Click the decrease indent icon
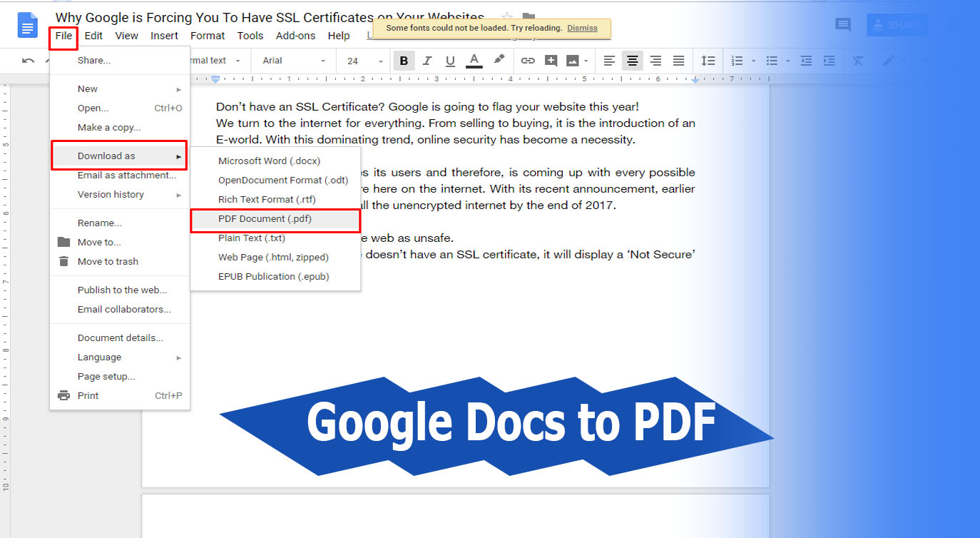980x538 pixels. click(806, 61)
